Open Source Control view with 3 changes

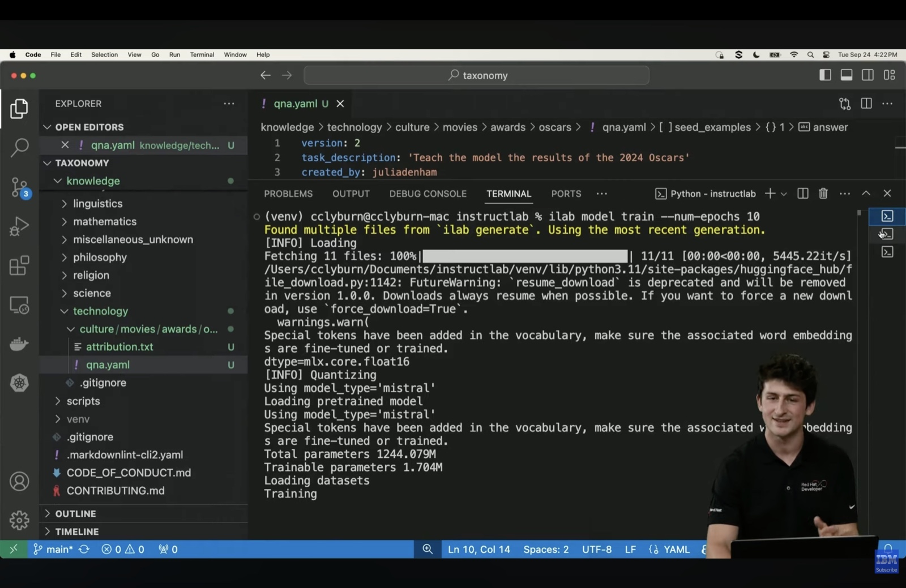click(19, 186)
